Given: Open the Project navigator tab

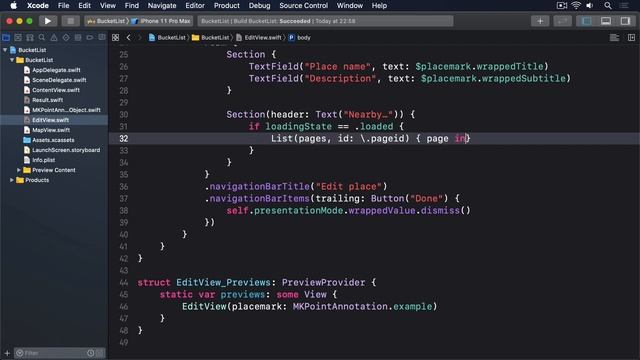Looking at the screenshot, I should (6, 38).
